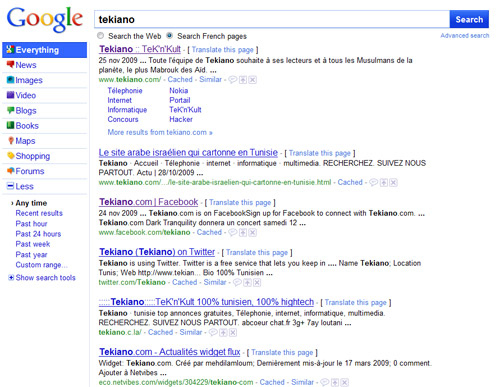Filter results to Past year
This screenshot has height=387, width=500.
click(31, 255)
